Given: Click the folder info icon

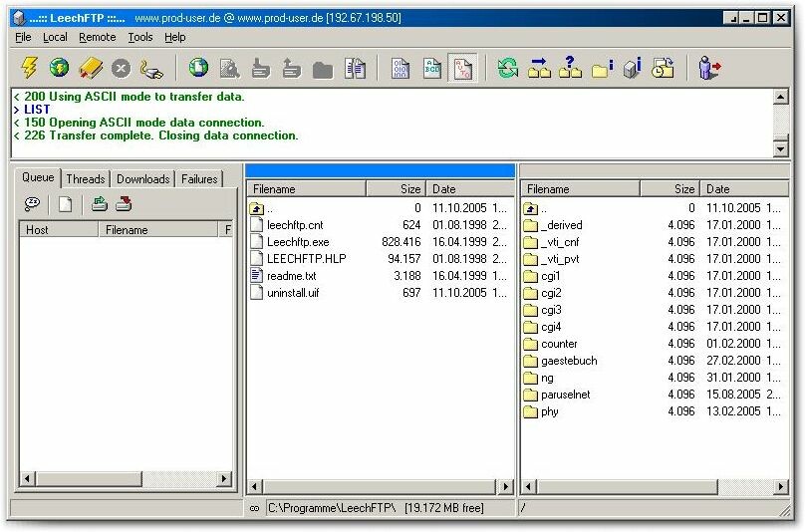Looking at the screenshot, I should pyautogui.click(x=602, y=69).
